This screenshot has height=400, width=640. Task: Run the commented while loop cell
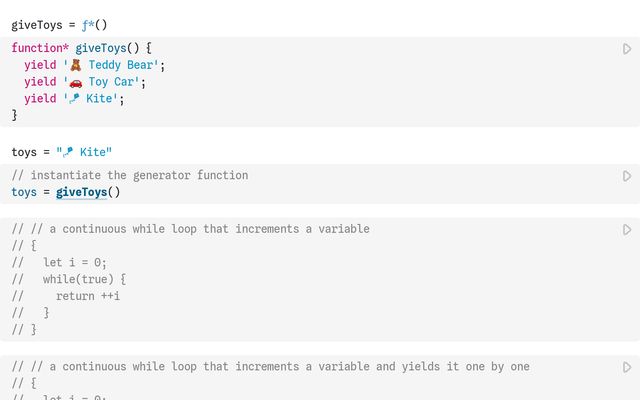627,230
